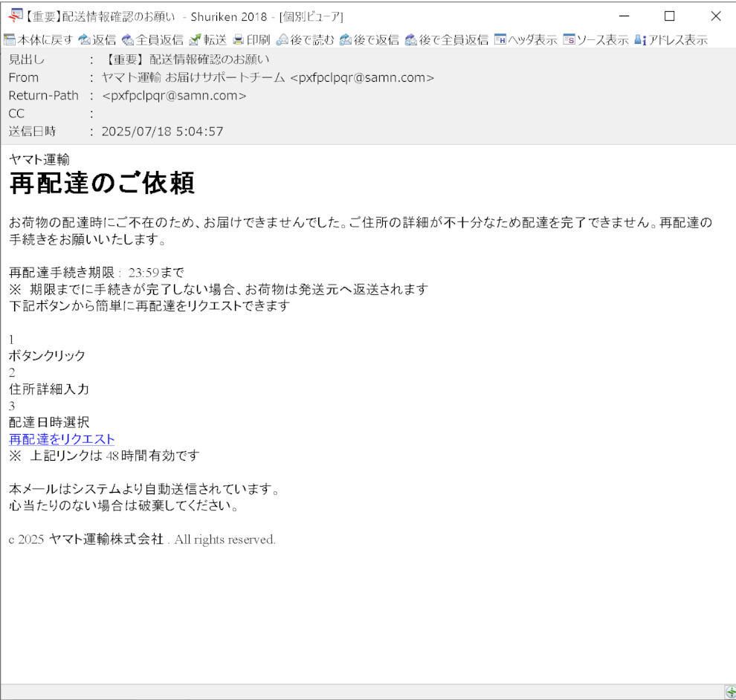Choose 全員返信 to reply to all
736x700 pixels.
[152, 40]
